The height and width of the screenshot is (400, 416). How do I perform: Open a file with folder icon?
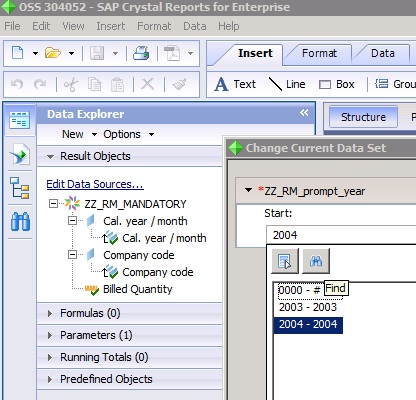click(53, 53)
